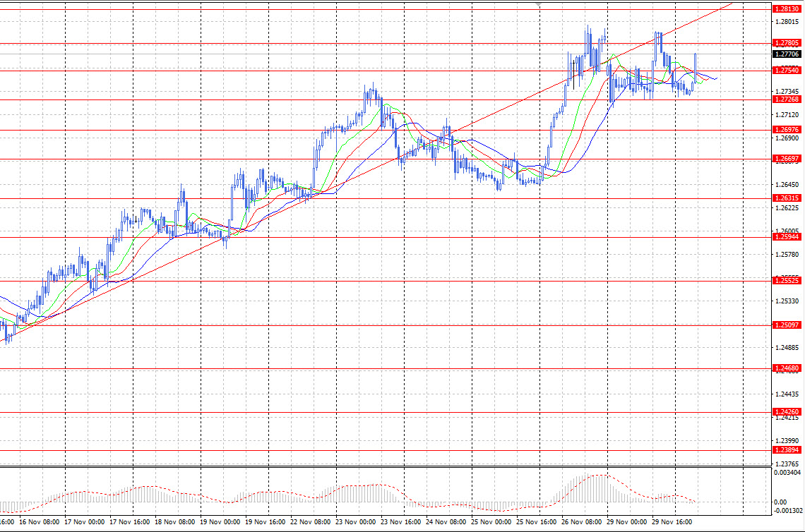
Task: Click the 1.23990 price scale value
Action: 787,441
